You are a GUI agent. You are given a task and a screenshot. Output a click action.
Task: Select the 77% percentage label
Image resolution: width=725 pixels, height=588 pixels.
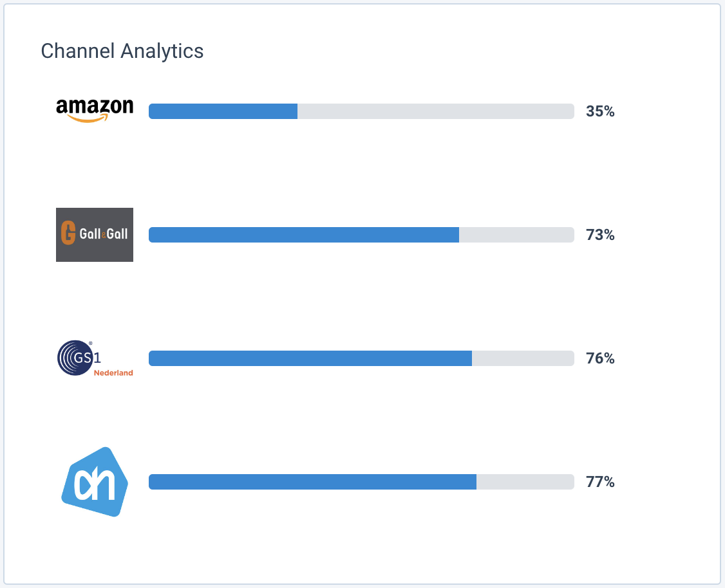(600, 482)
